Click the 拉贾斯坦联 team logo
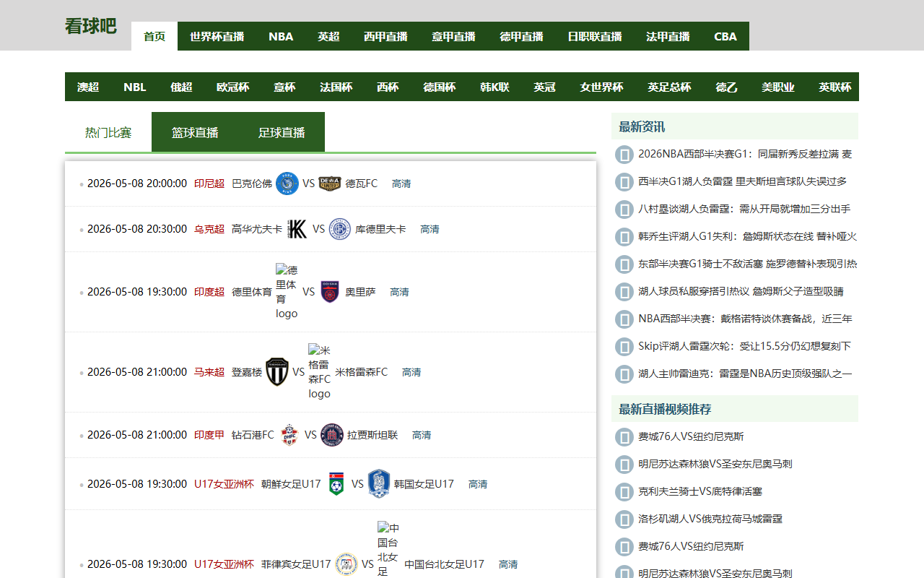The image size is (924, 578). 332,435
